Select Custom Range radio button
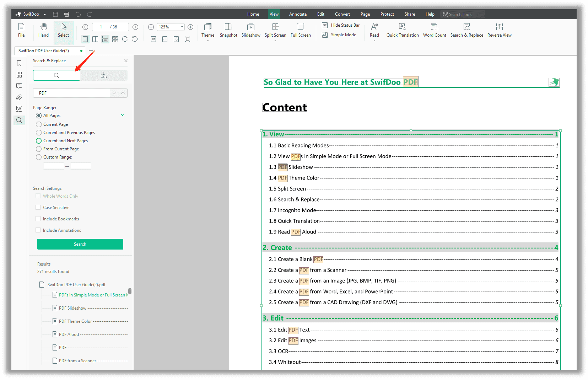This screenshot has height=380, width=588. coord(39,157)
